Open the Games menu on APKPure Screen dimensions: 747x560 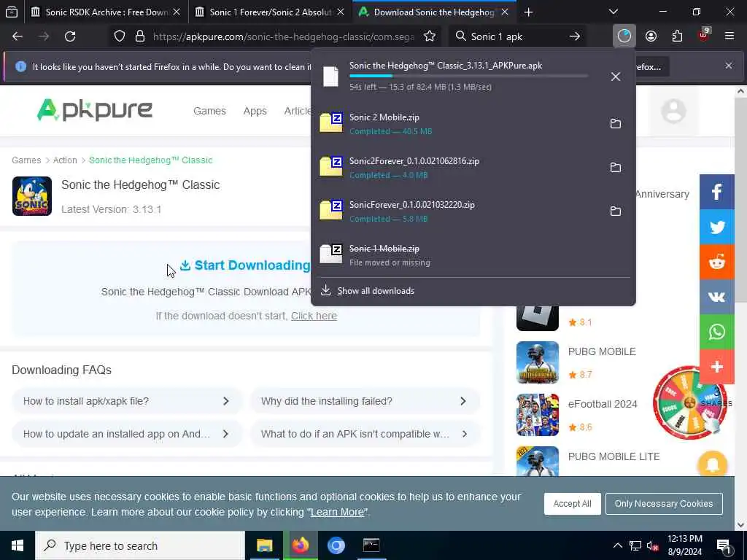[209, 111]
